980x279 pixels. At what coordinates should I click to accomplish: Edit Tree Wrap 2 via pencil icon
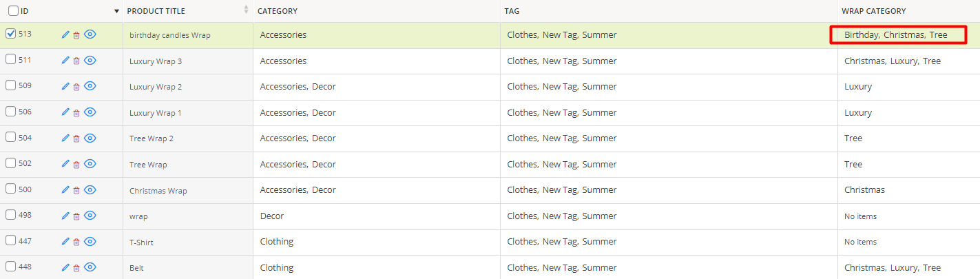[x=65, y=138]
